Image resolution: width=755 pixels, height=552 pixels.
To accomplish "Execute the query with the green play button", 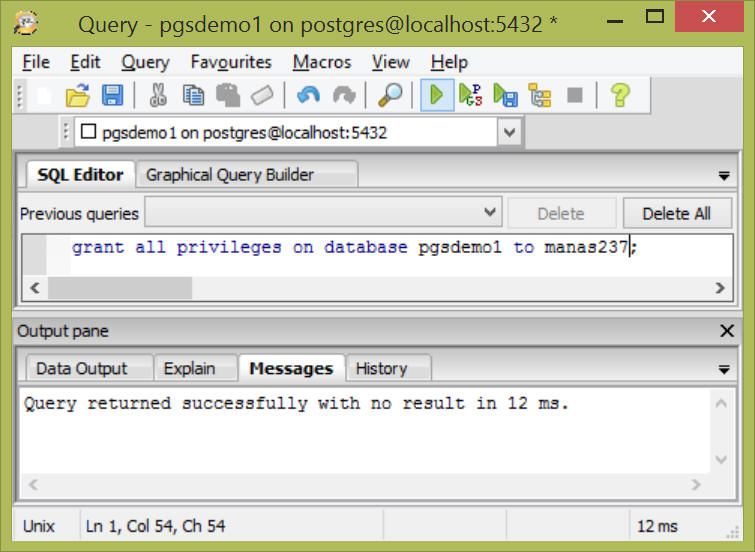I will 437,95.
